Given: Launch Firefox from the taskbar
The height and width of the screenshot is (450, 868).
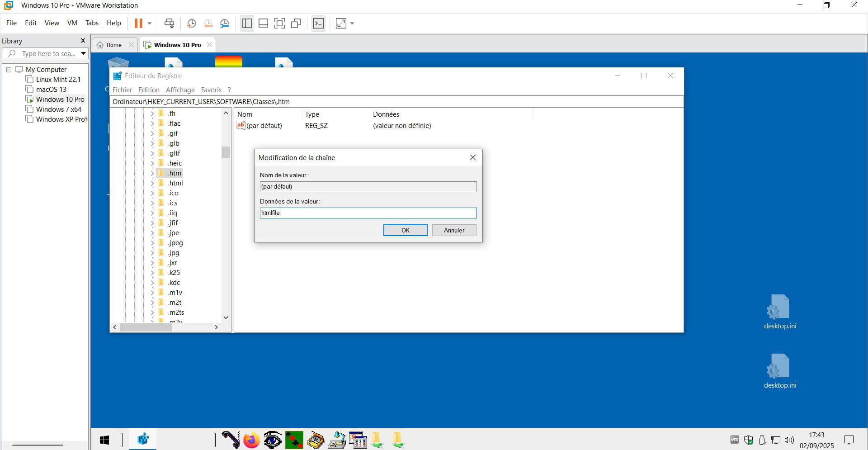Looking at the screenshot, I should pos(251,440).
